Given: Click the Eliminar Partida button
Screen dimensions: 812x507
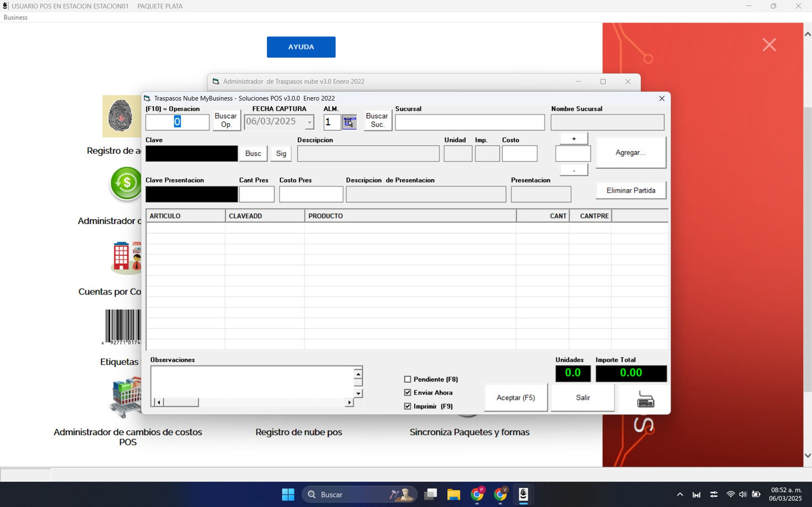Looking at the screenshot, I should point(630,191).
